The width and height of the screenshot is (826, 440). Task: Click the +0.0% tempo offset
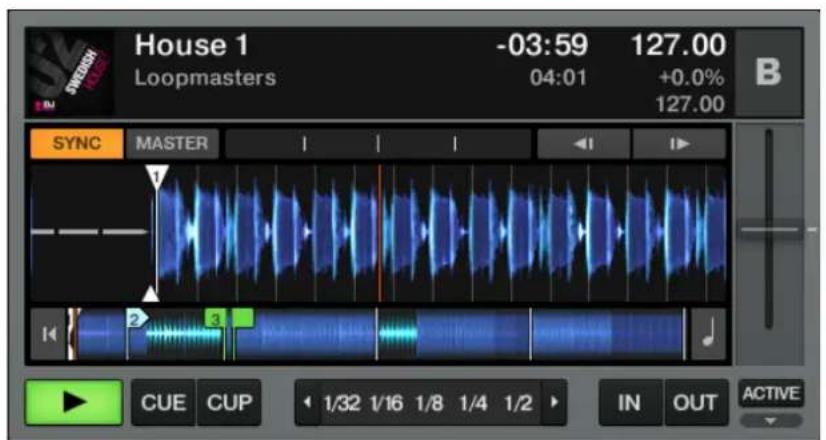(691, 79)
